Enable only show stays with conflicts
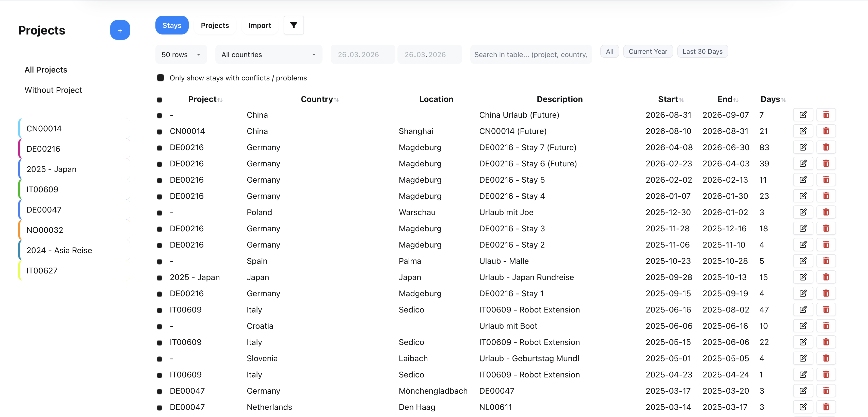 click(160, 77)
